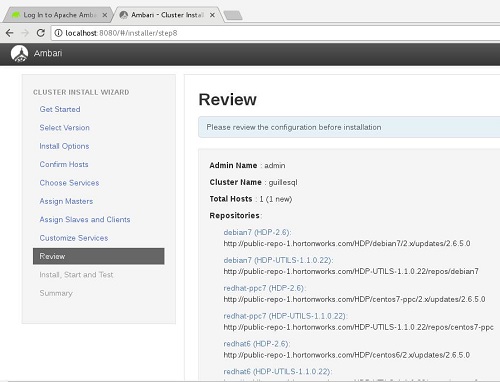Click the browser forward arrow
Image resolution: width=500 pixels, height=382 pixels.
click(25, 33)
